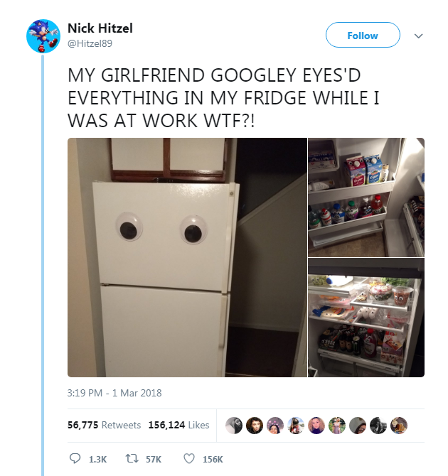448x476 pixels.
Task: Enlarge the fridge door googly eyes photo
Action: coord(187,257)
